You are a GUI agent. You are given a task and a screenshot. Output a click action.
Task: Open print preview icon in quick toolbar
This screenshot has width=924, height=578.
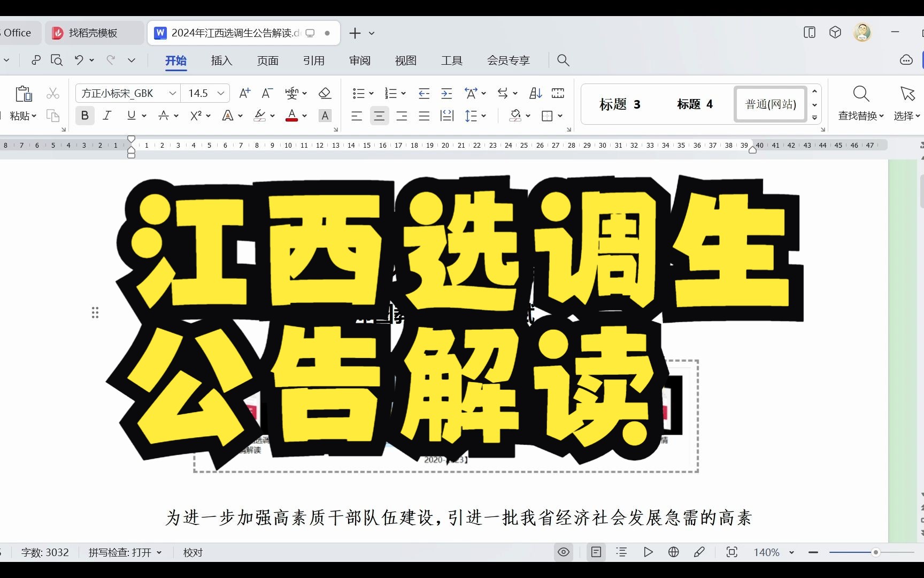tap(57, 60)
